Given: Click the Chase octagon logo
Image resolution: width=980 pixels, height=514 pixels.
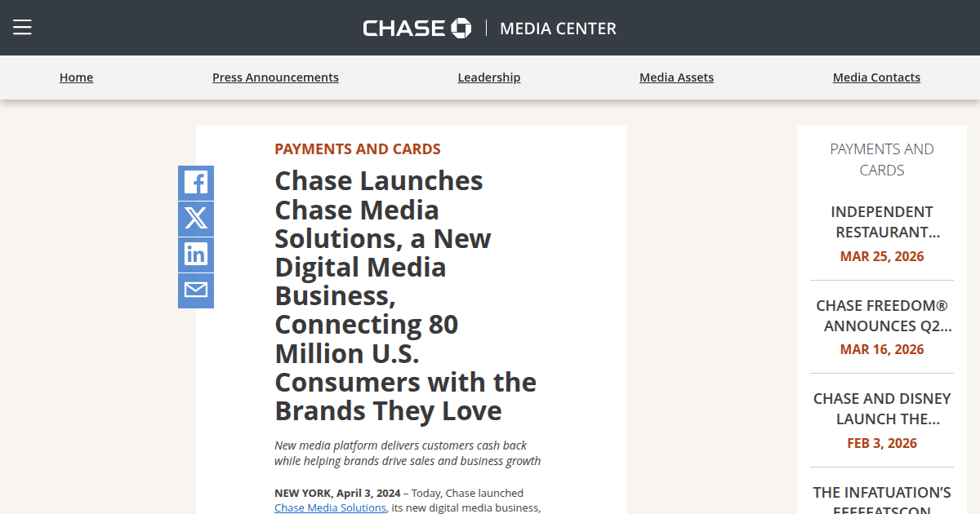Looking at the screenshot, I should (461, 27).
